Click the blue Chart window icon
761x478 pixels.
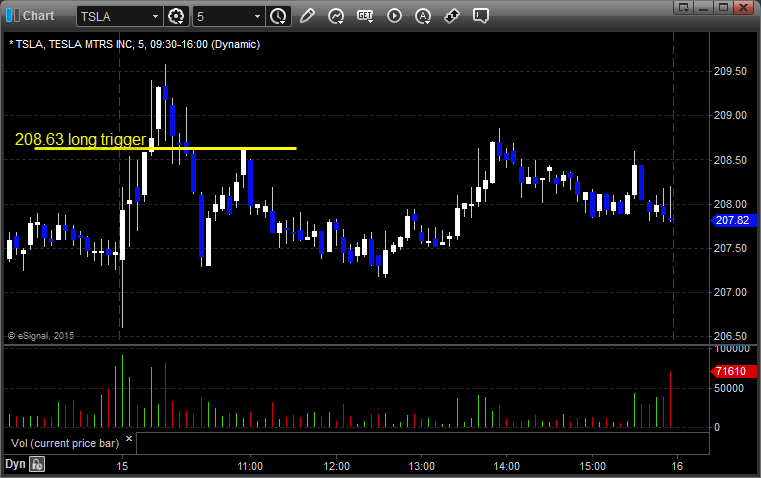(13, 16)
